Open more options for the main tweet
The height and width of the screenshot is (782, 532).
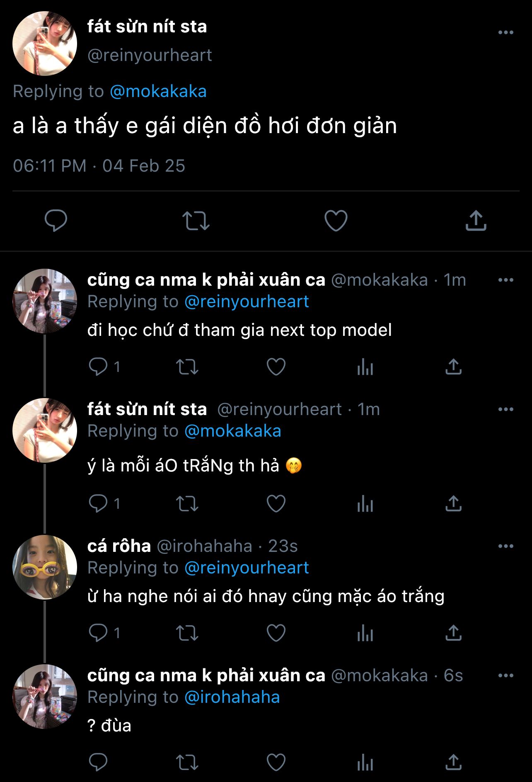tap(505, 32)
